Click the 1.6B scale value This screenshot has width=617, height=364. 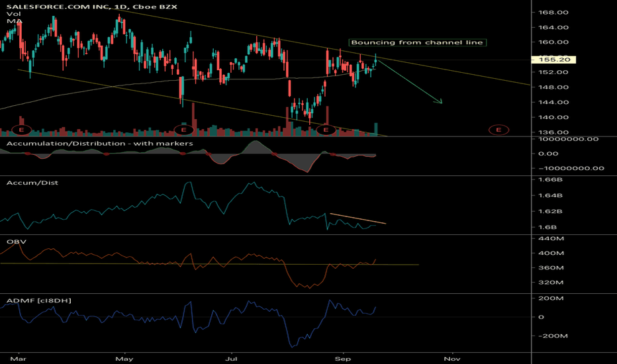(x=547, y=227)
